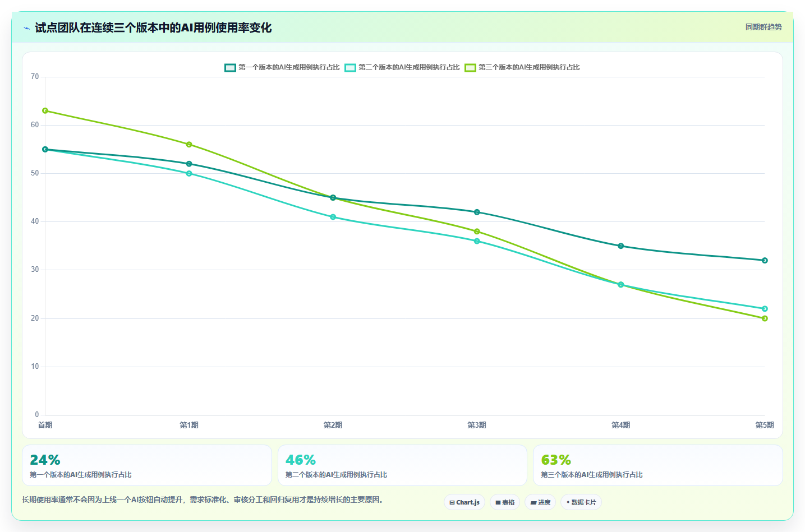
Task: Click third-version data point at 首期 (63)
Action: tap(45, 110)
